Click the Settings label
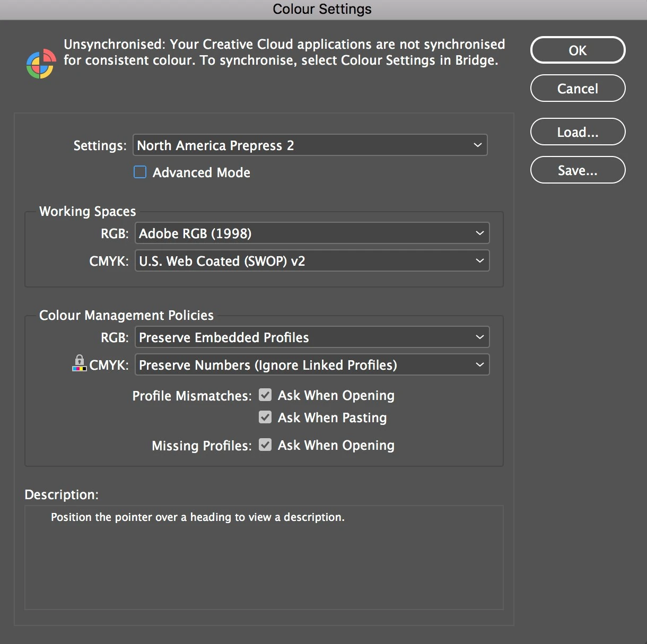The width and height of the screenshot is (647, 644). coord(100,145)
